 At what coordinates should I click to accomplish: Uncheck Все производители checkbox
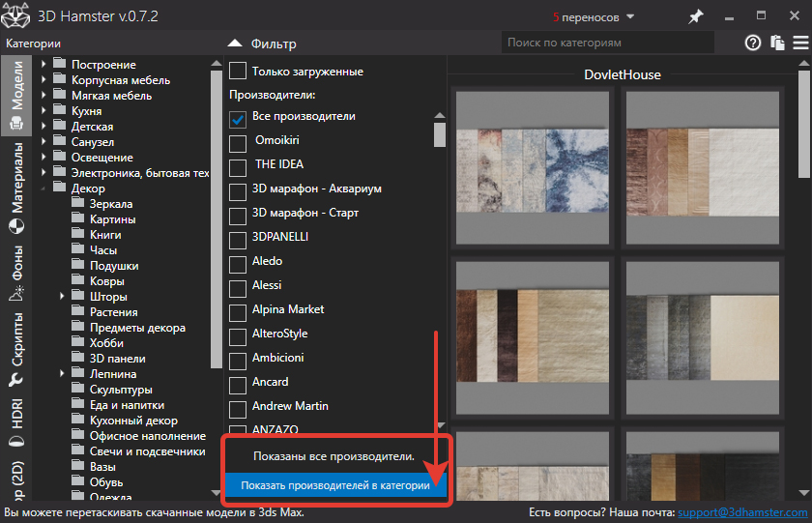(238, 120)
